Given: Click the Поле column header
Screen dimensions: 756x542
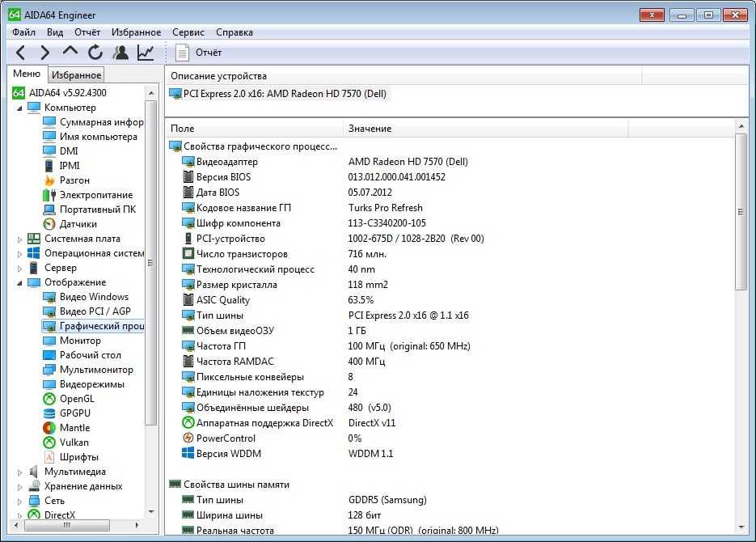Looking at the screenshot, I should click(x=254, y=129).
